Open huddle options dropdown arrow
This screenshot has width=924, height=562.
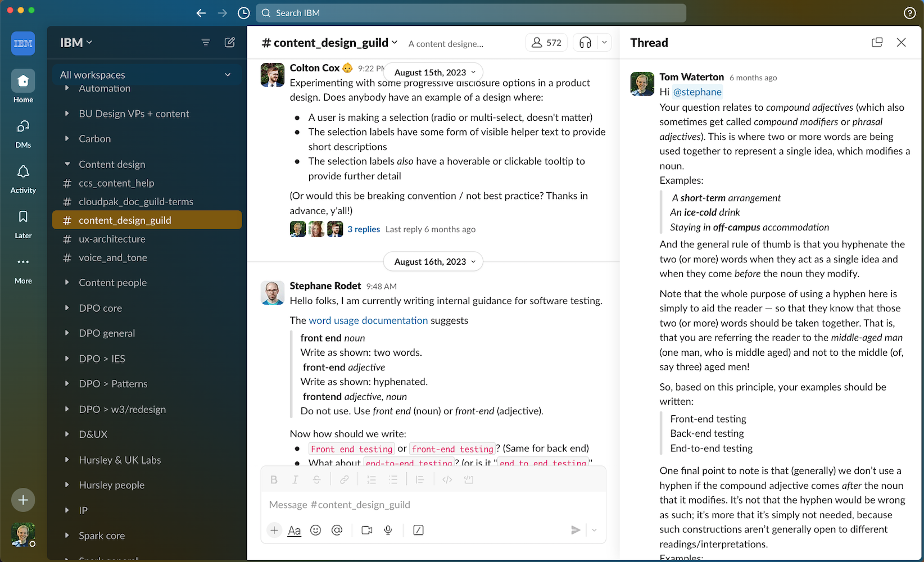pos(604,42)
